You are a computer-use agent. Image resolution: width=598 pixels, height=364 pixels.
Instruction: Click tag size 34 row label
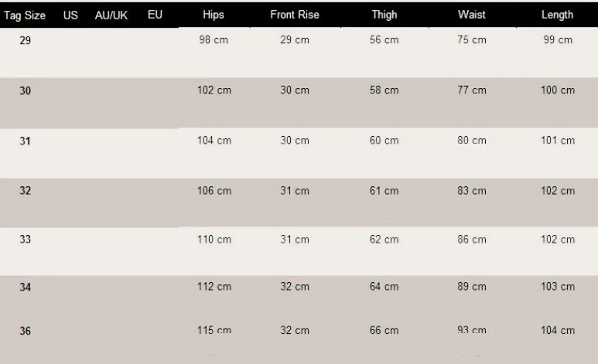(26, 287)
